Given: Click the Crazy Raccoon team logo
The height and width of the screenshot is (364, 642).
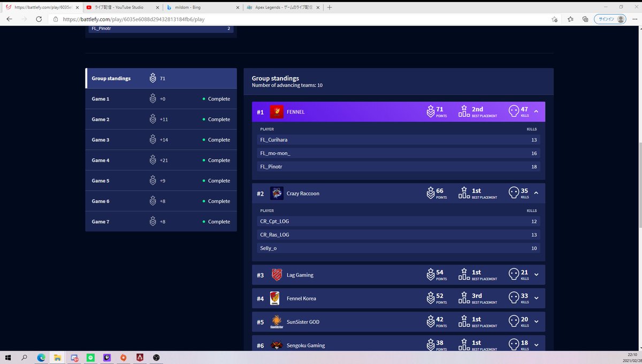Looking at the screenshot, I should tap(277, 193).
